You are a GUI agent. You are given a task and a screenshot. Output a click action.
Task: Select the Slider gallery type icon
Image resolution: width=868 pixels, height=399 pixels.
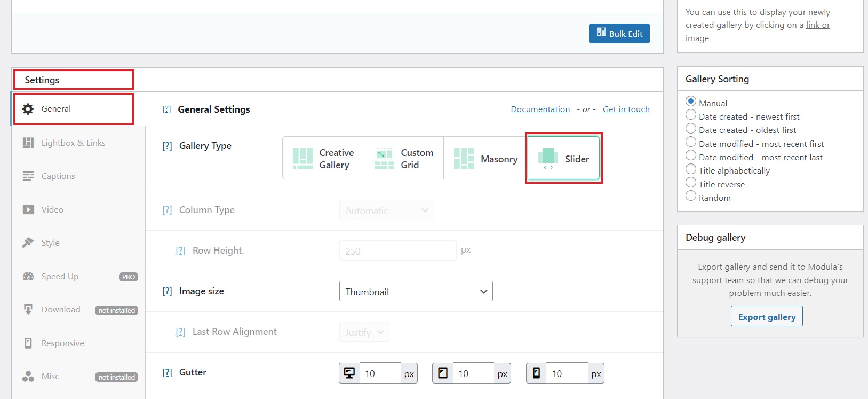548,159
